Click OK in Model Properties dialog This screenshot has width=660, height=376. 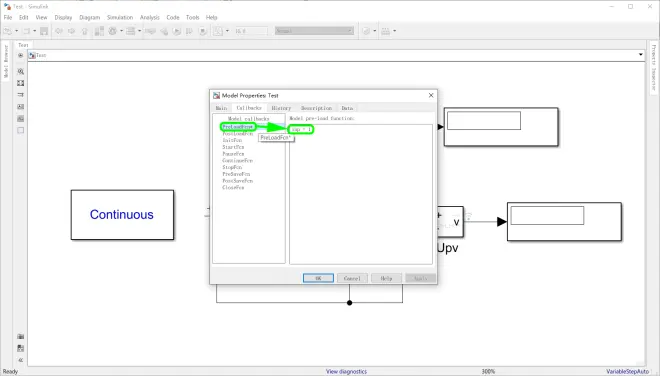click(318, 278)
